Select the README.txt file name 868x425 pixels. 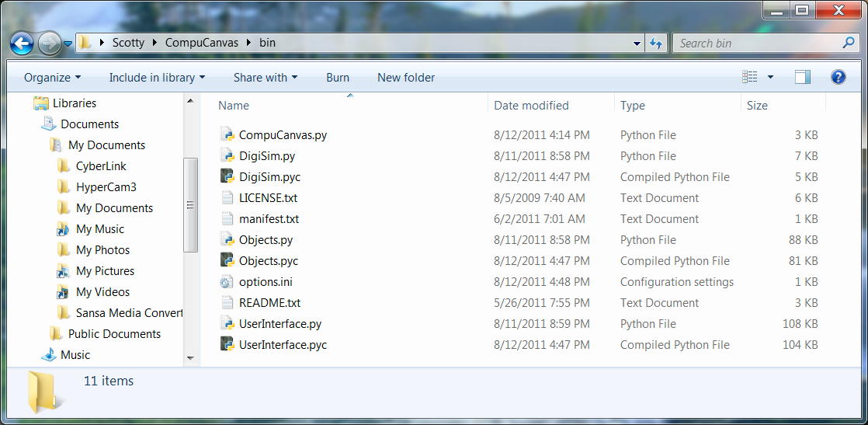(269, 302)
